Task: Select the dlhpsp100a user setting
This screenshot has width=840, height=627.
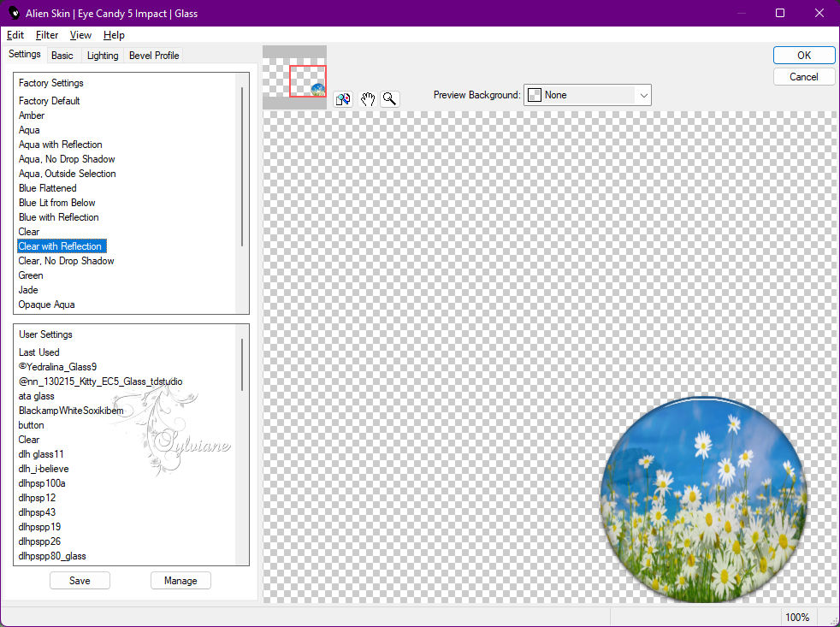Action: pyautogui.click(x=42, y=482)
